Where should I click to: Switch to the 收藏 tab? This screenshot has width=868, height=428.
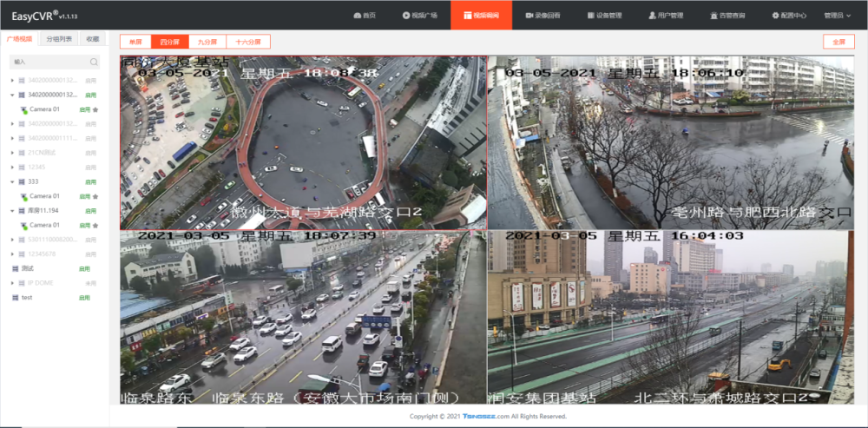[93, 39]
